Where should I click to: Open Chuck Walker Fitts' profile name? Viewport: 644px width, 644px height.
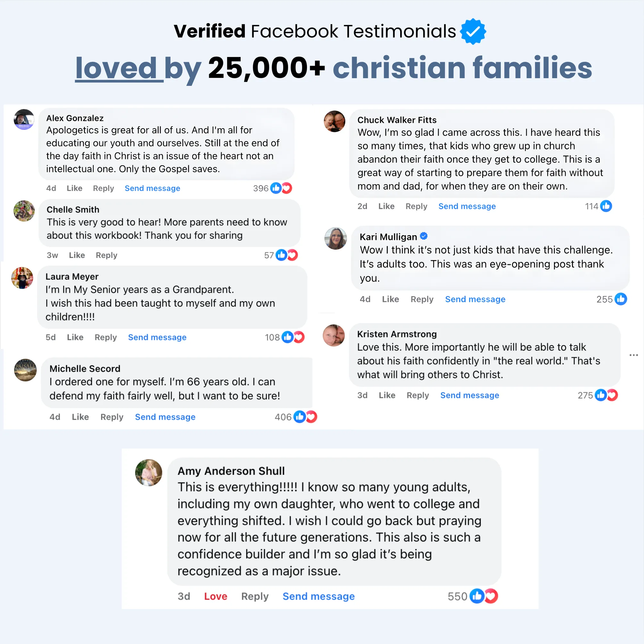[397, 120]
